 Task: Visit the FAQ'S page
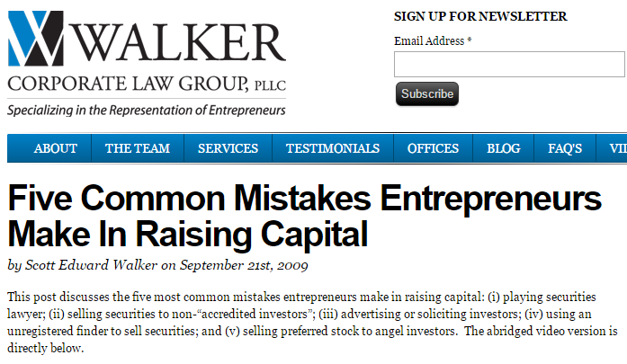point(565,148)
